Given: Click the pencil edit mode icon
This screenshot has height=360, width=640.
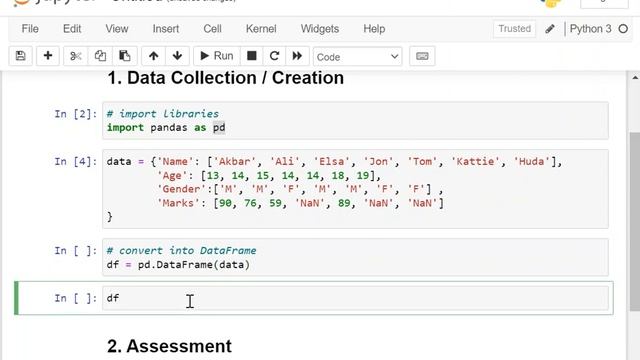Looking at the screenshot, I should pos(550,29).
